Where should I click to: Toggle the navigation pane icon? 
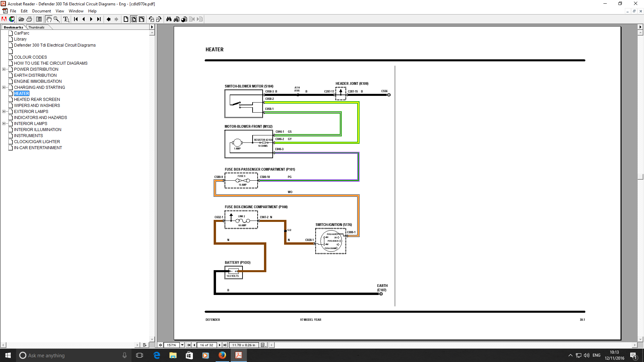coord(39,19)
